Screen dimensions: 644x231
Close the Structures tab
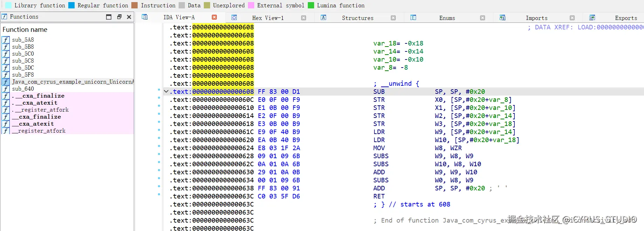393,18
